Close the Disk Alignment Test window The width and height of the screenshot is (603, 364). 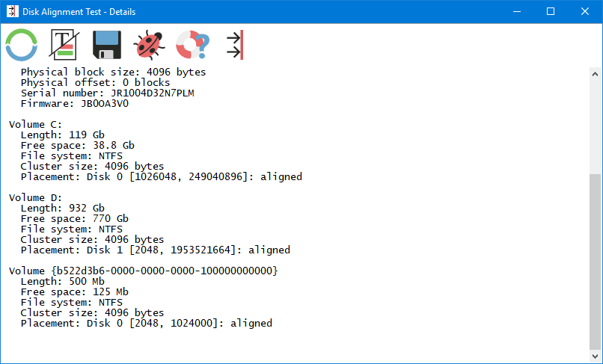coord(585,12)
